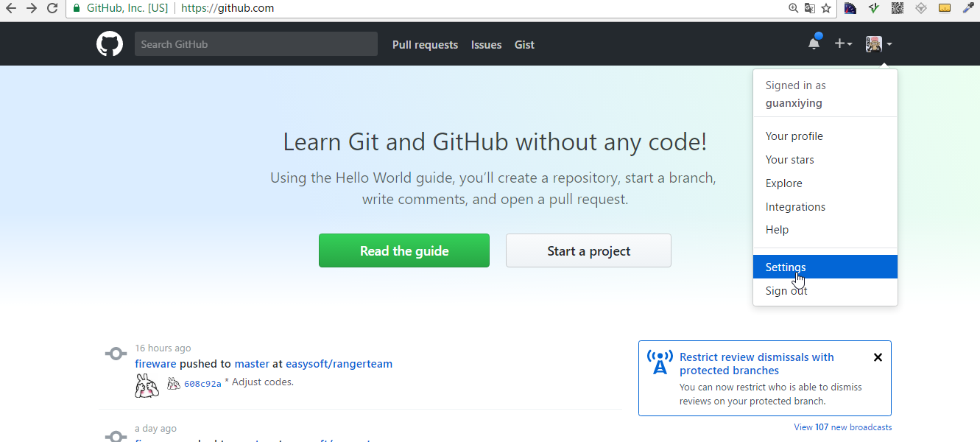View 107 new broadcasts
Viewport: 980px width, 442px height.
(x=842, y=427)
